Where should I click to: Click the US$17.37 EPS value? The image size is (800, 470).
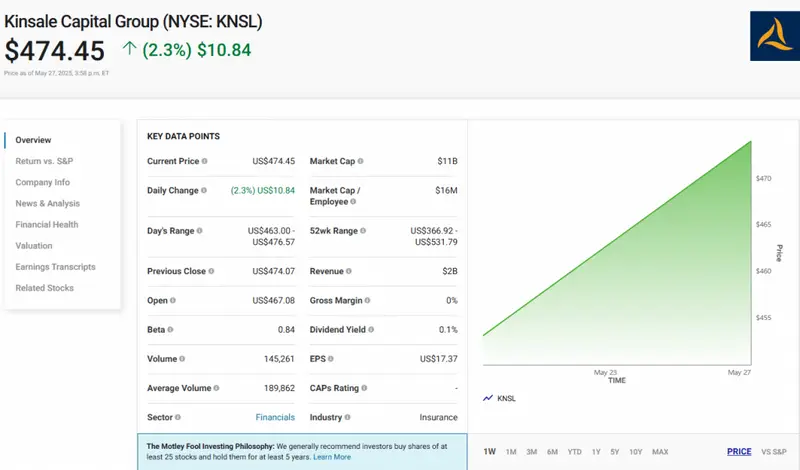[439, 359]
